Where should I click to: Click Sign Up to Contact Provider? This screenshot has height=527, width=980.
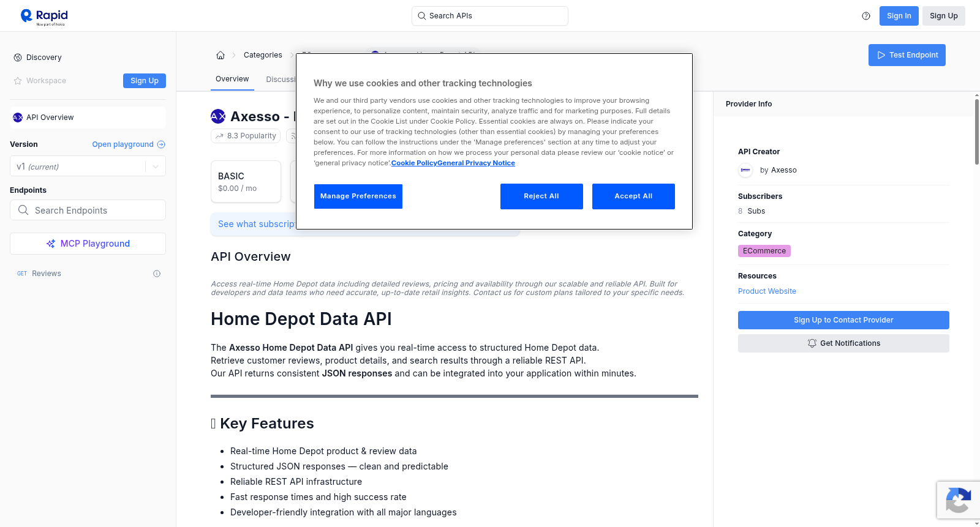click(843, 320)
